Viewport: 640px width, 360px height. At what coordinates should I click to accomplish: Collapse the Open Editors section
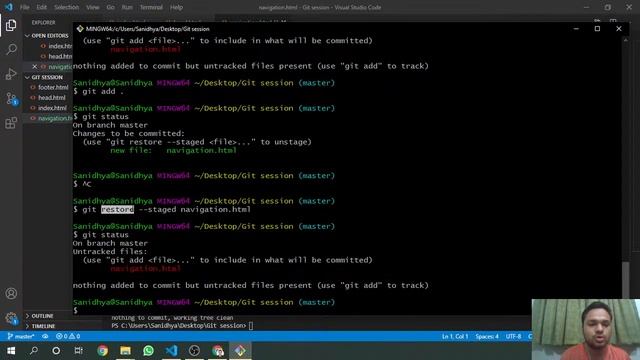coord(47,36)
